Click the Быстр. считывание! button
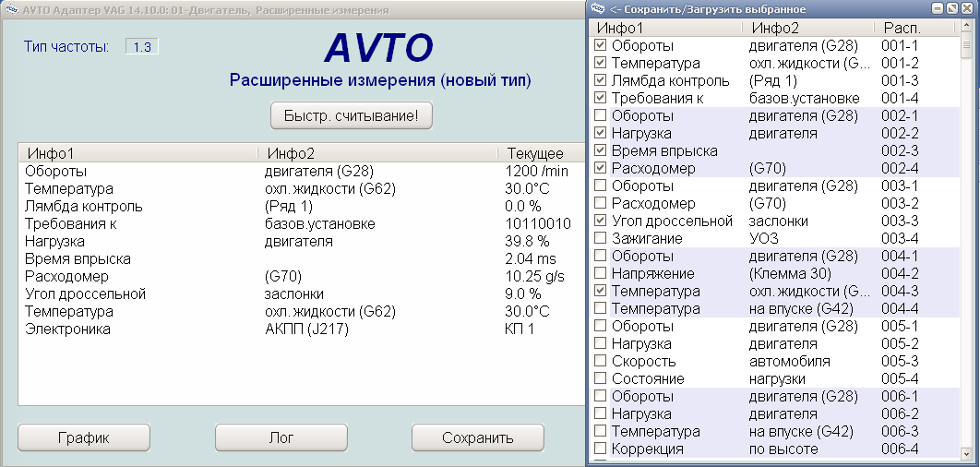The image size is (980, 467). (x=352, y=115)
